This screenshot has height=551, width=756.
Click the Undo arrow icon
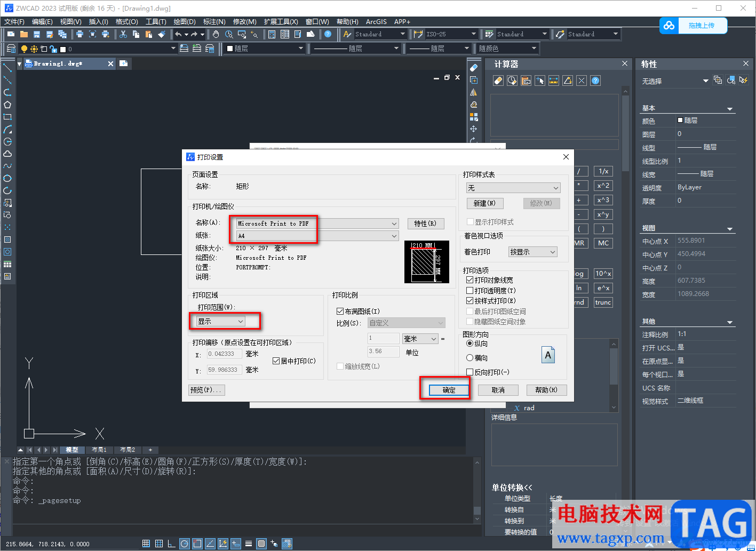tap(178, 34)
